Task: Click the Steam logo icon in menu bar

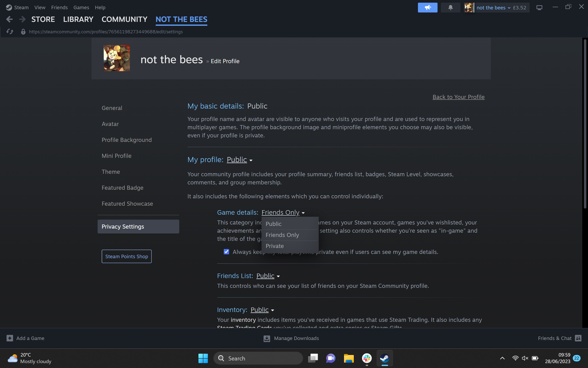Action: (x=9, y=8)
